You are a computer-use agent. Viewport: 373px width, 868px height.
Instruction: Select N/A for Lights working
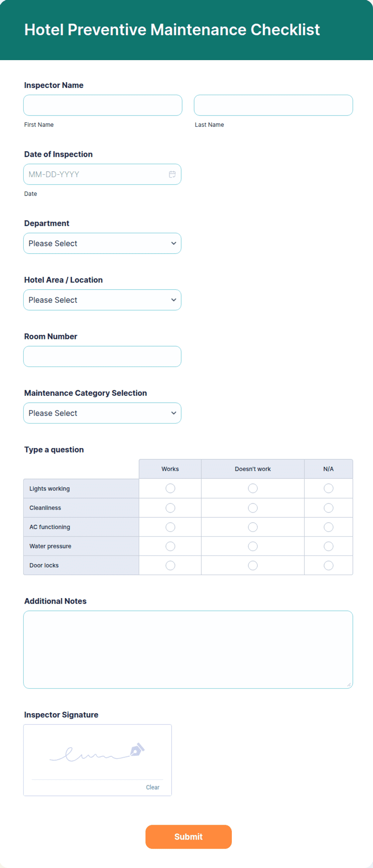pyautogui.click(x=328, y=488)
